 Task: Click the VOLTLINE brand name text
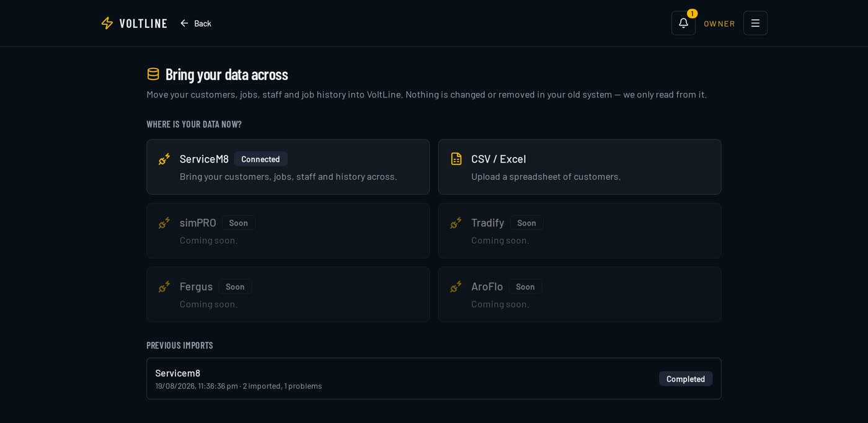(x=143, y=24)
